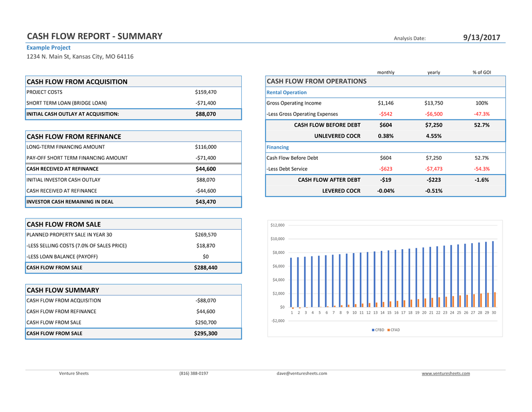Click the 'CASH FLOW FROM REFINANCE' section header
Screen dimensions: 532x412
click(x=74, y=136)
